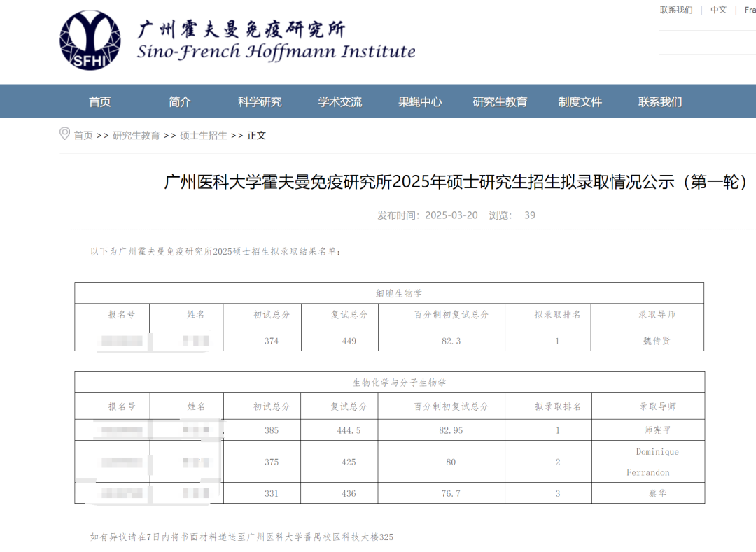
Task: Click the retest score 444.5
Action: (349, 430)
